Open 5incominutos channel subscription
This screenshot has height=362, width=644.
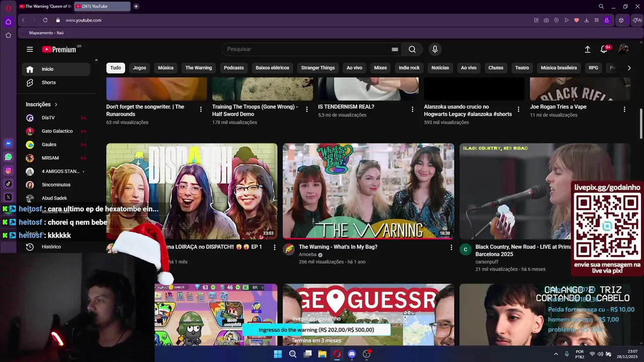[x=56, y=185]
